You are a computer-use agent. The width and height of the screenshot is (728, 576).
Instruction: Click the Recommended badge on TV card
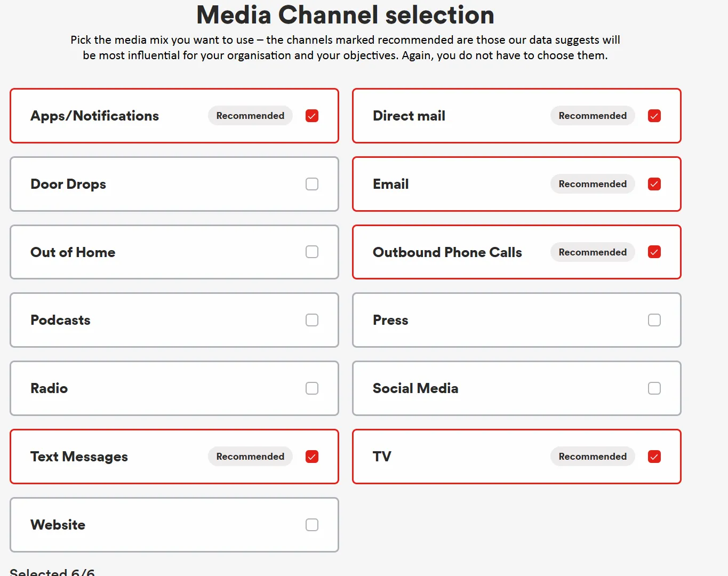tap(593, 457)
